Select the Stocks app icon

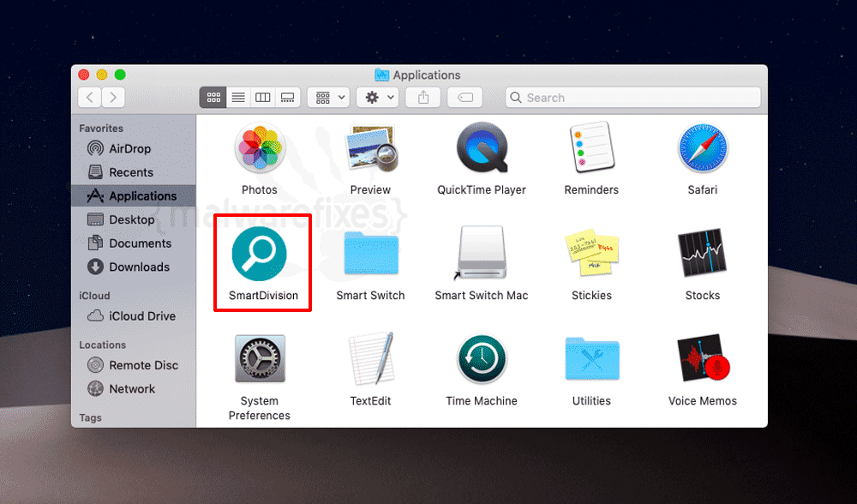click(703, 253)
